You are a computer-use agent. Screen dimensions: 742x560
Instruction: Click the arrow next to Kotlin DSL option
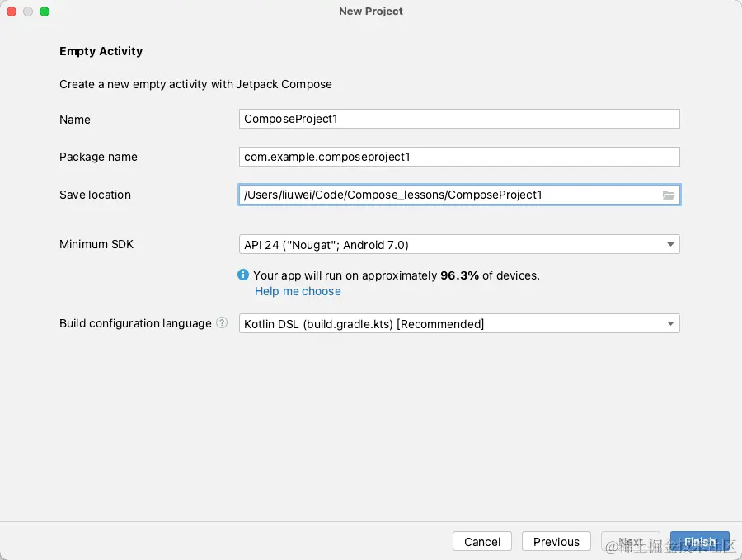pos(670,324)
